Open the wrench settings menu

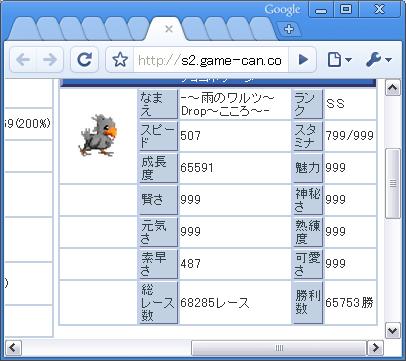coord(378,60)
